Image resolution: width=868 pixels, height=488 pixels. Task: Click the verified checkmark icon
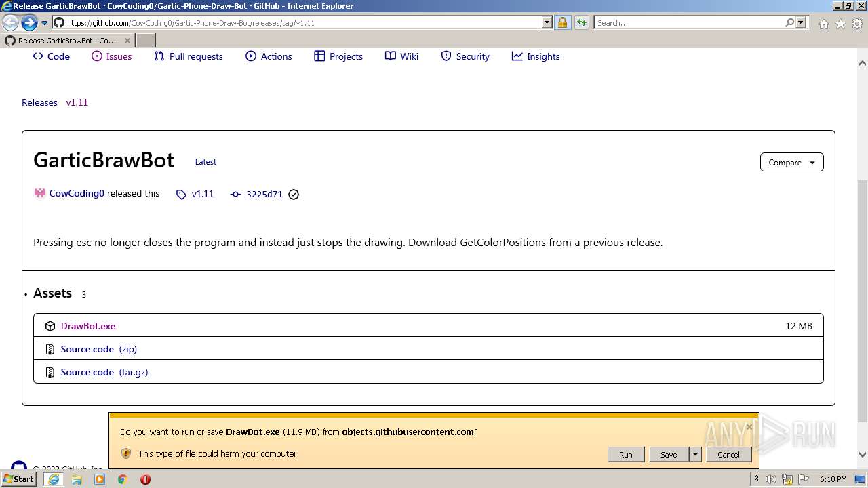click(294, 195)
